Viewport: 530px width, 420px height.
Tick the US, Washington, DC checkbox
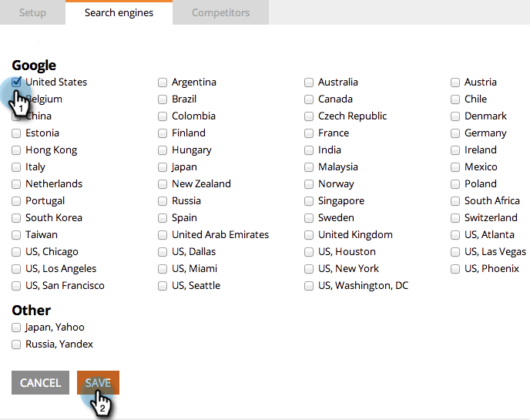[x=309, y=286]
